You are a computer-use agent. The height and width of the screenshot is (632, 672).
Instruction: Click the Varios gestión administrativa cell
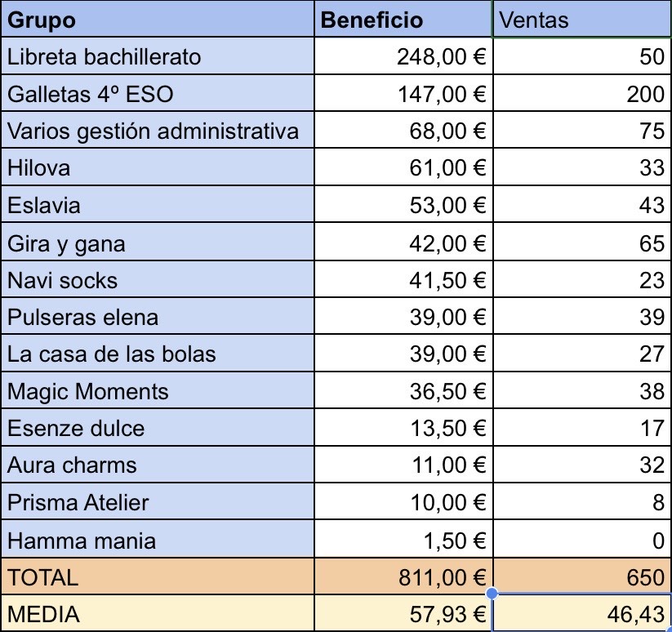pyautogui.click(x=158, y=131)
